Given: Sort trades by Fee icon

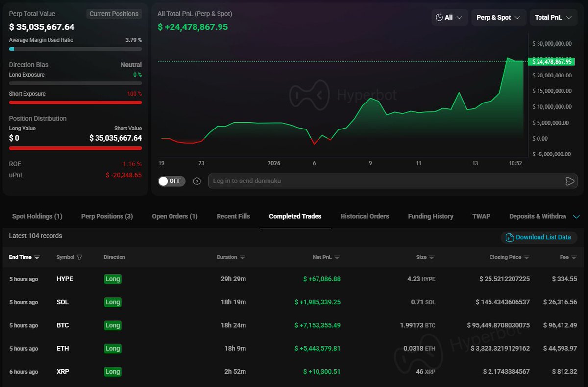Looking at the screenshot, I should [574, 257].
